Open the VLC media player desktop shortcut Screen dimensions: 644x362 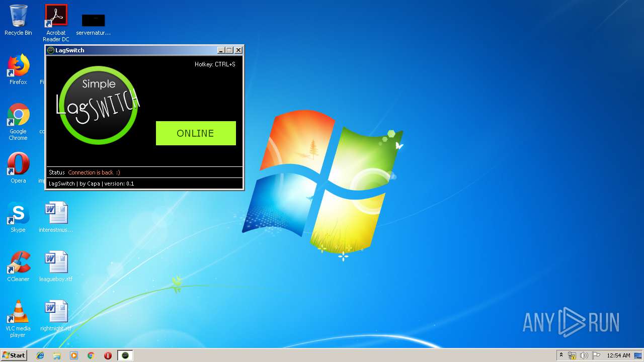18,319
